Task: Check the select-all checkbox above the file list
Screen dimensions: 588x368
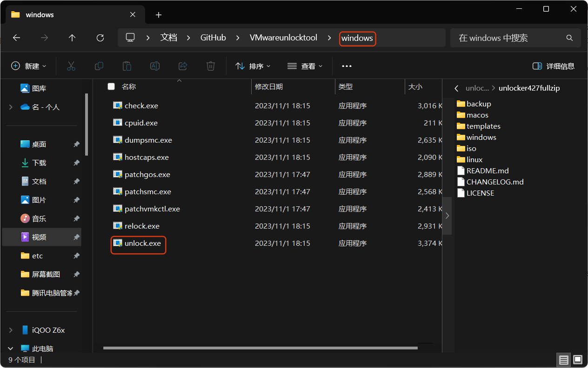Action: click(x=110, y=86)
